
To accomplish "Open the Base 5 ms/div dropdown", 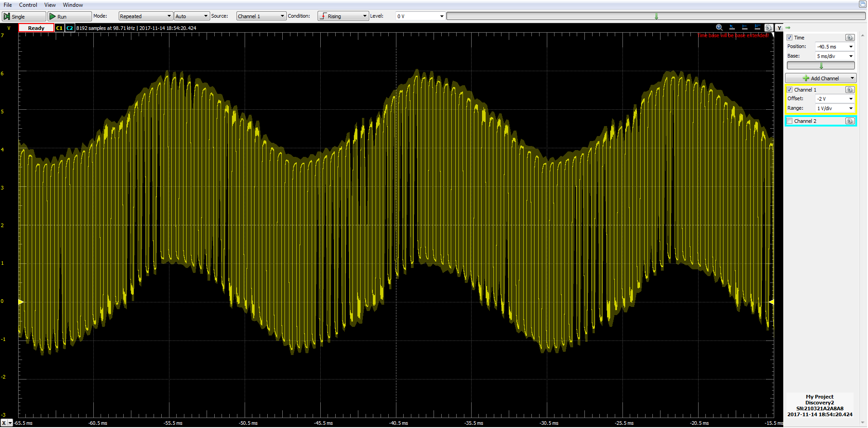I will 835,56.
